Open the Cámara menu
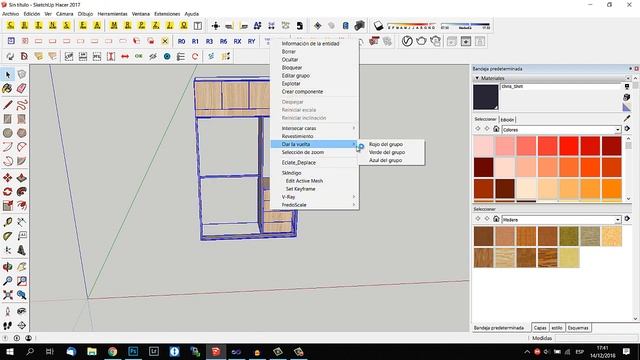This screenshot has height=360, width=640. tap(64, 14)
